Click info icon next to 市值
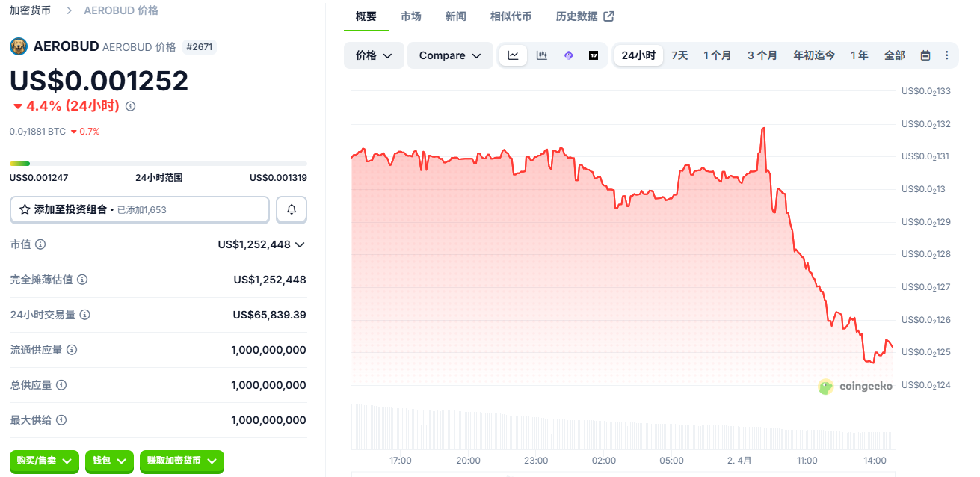This screenshot has height=477, width=980. (40, 244)
